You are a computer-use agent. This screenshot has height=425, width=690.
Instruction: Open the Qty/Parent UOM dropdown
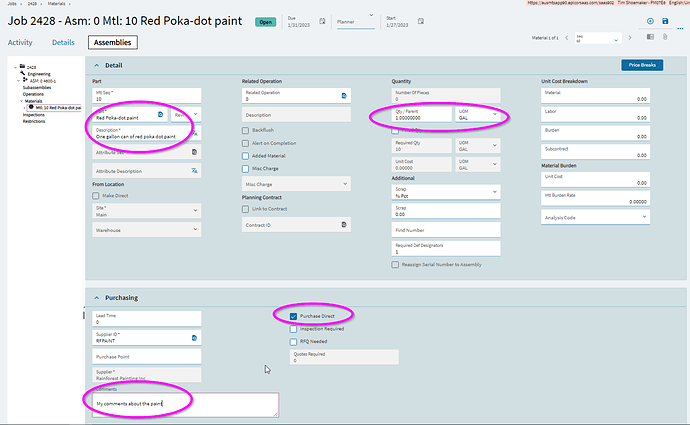click(x=477, y=114)
